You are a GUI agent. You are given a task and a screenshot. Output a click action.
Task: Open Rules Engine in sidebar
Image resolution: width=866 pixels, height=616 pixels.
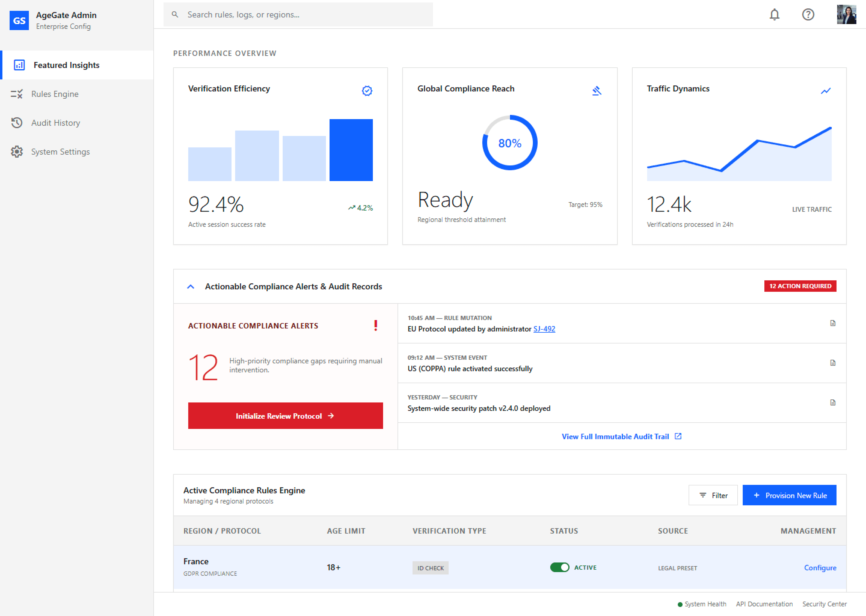click(x=77, y=94)
